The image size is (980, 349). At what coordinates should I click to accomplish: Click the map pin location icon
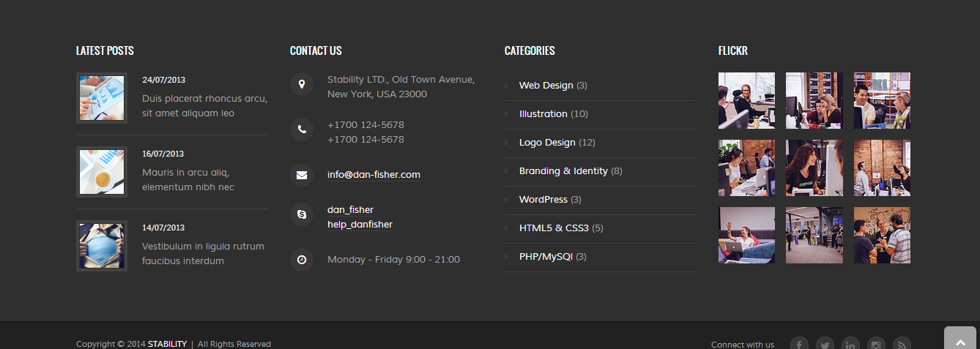pyautogui.click(x=302, y=83)
